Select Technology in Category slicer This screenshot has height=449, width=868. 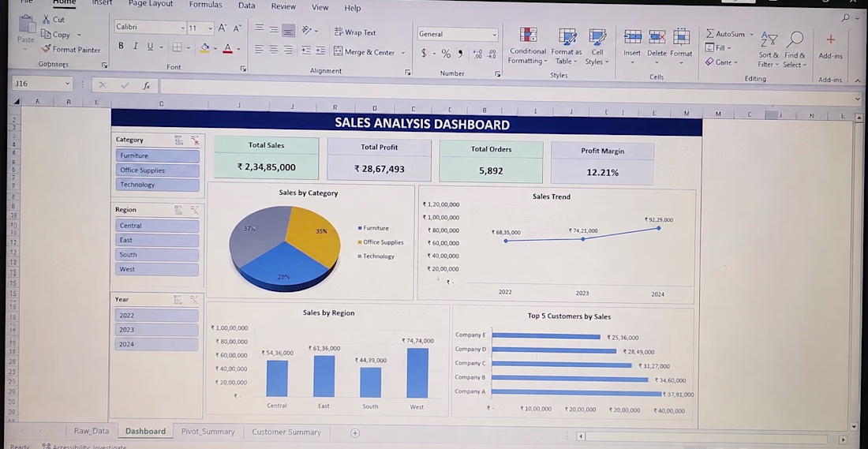pyautogui.click(x=157, y=185)
